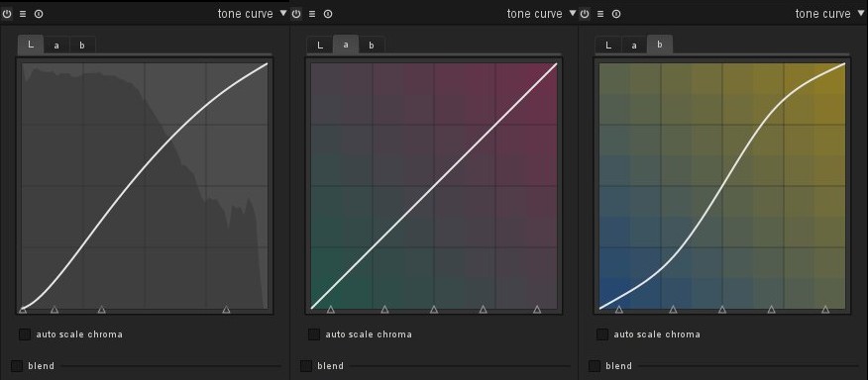Click the tone curve title above the green-magenta graph

click(535, 14)
